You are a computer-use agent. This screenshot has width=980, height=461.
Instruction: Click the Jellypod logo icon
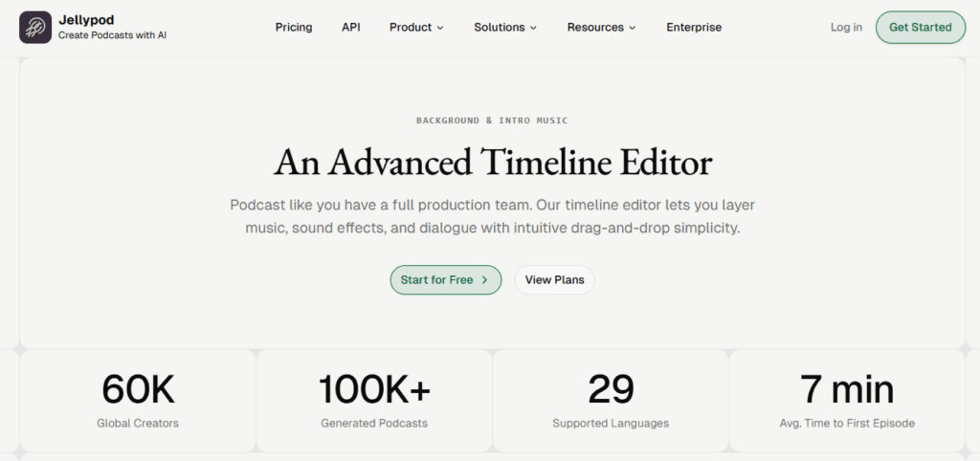coord(35,27)
